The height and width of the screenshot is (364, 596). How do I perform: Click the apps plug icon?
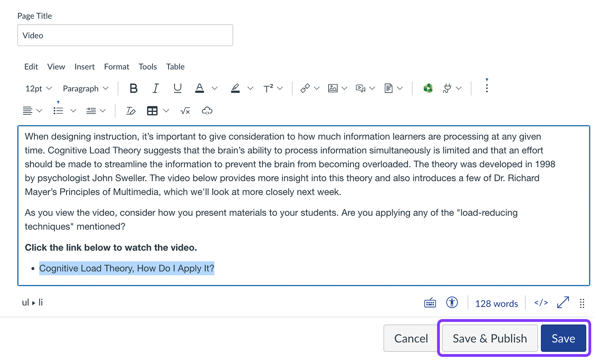click(x=447, y=88)
